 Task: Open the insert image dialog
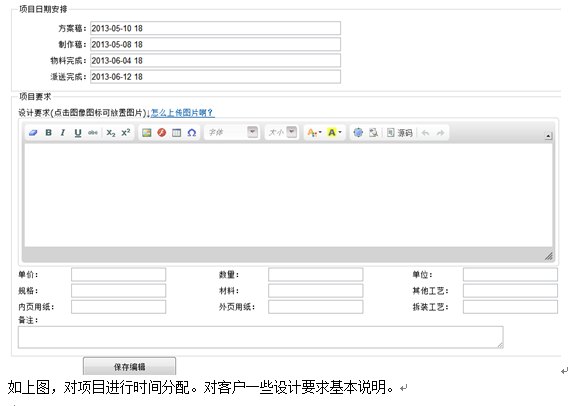coord(146,132)
